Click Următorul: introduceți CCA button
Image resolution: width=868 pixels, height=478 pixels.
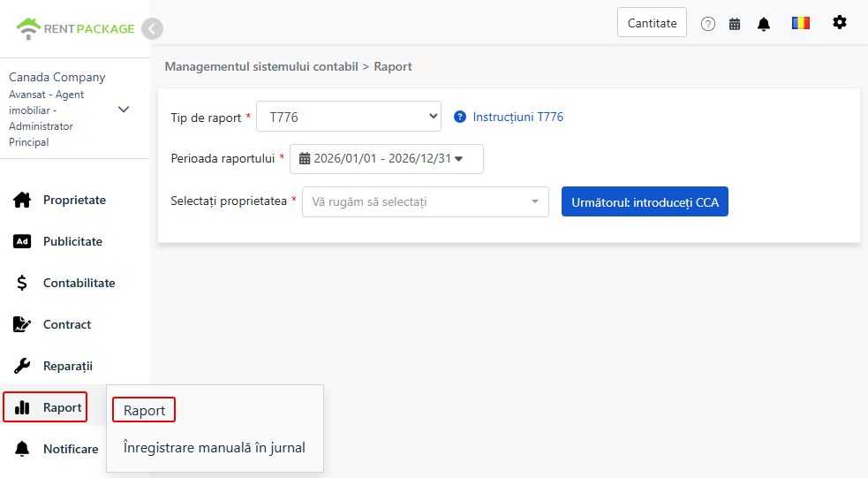645,201
